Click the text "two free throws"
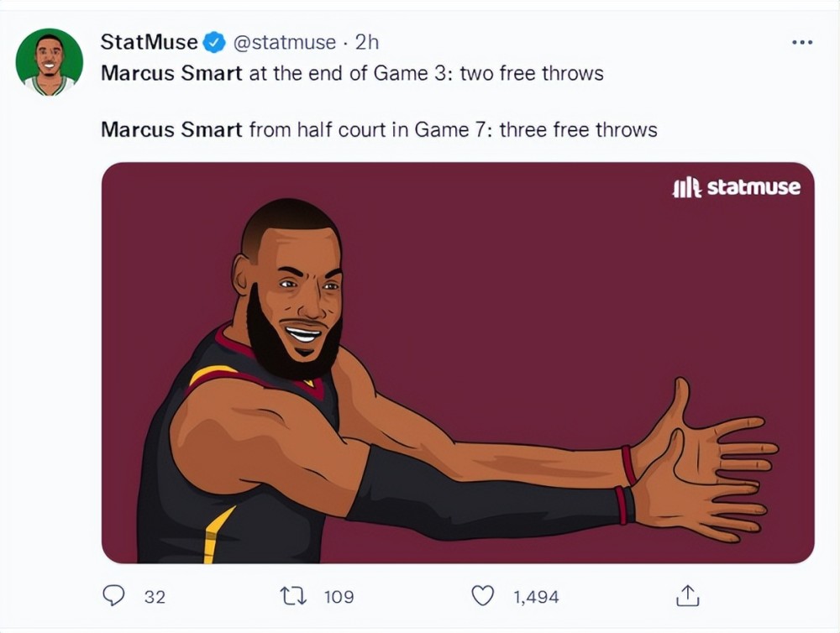 coord(532,73)
